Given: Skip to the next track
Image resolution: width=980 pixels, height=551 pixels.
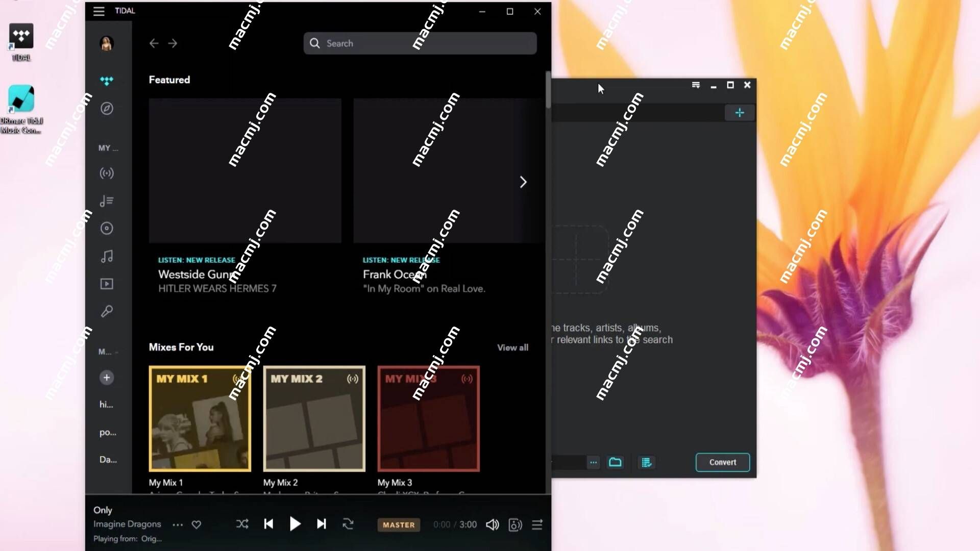Looking at the screenshot, I should [x=322, y=524].
